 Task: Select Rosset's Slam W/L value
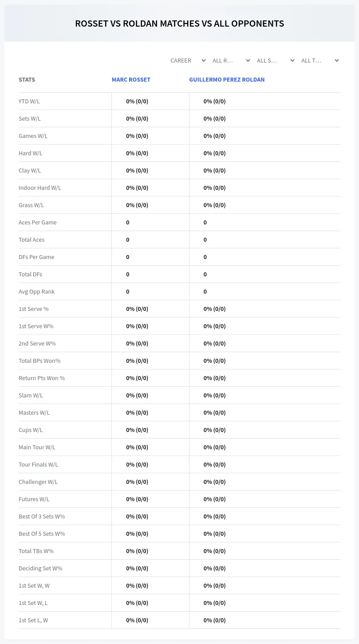click(137, 395)
